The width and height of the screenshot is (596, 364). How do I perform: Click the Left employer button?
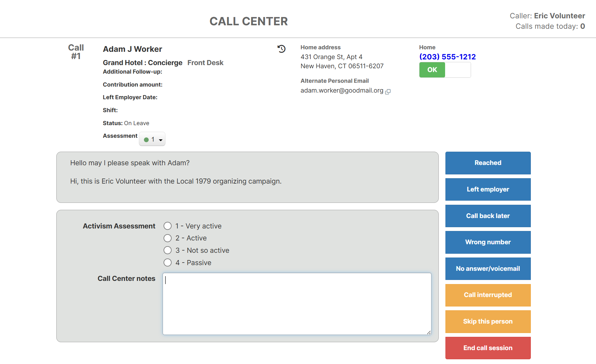click(487, 189)
